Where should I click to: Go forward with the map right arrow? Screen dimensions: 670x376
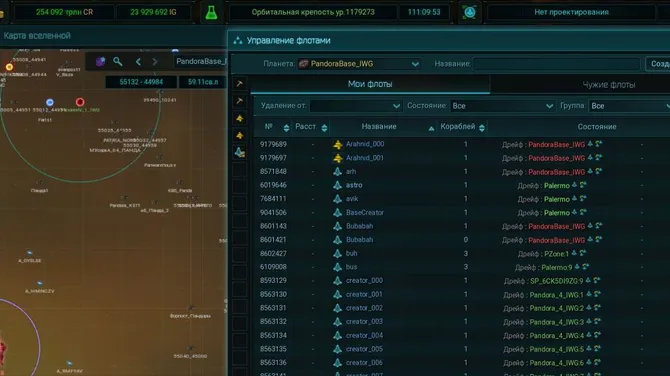(155, 62)
